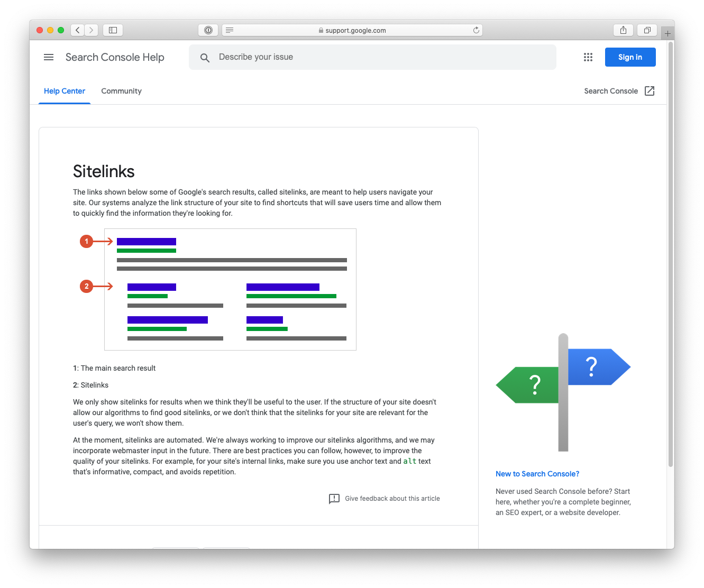Switch to the Community tab
This screenshot has height=588, width=704.
(x=121, y=91)
